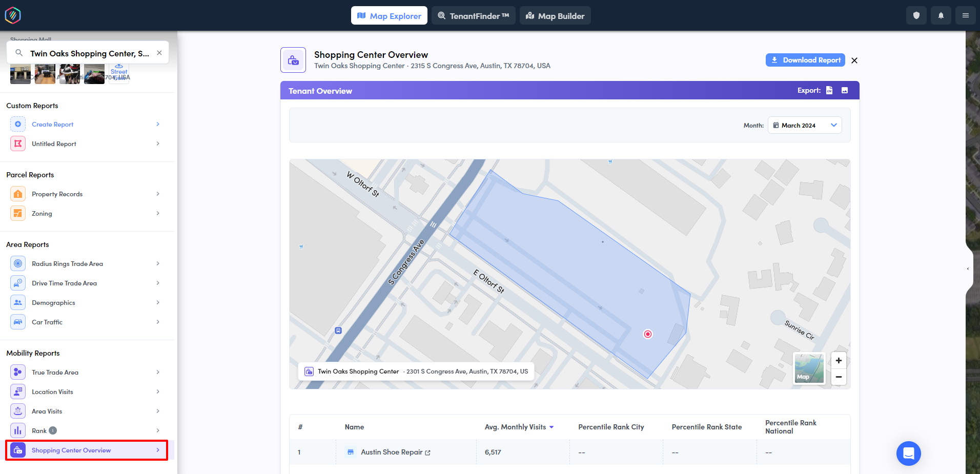
Task: Expand Location Visits chevron
Action: click(158, 391)
